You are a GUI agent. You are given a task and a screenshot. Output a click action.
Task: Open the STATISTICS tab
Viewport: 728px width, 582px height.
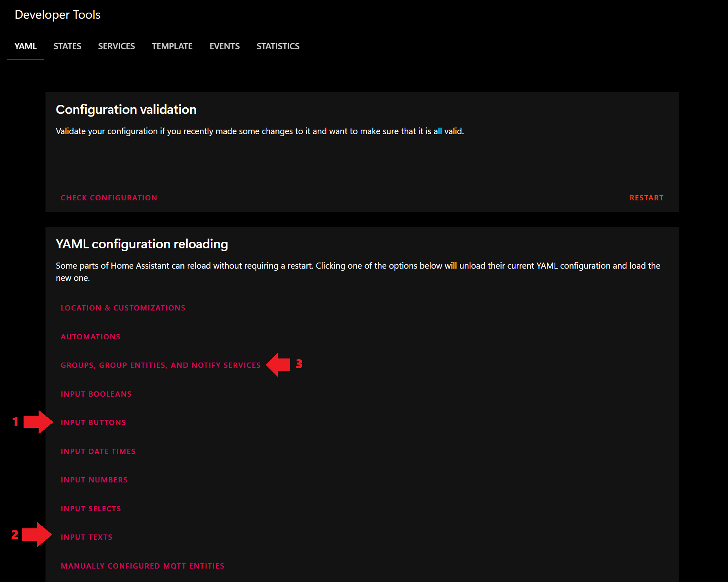[x=278, y=46]
